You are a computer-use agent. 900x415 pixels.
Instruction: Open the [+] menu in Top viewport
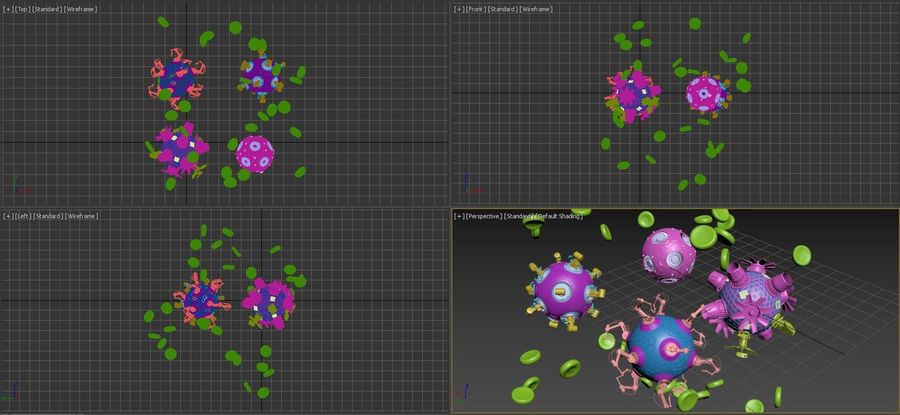[x=8, y=8]
